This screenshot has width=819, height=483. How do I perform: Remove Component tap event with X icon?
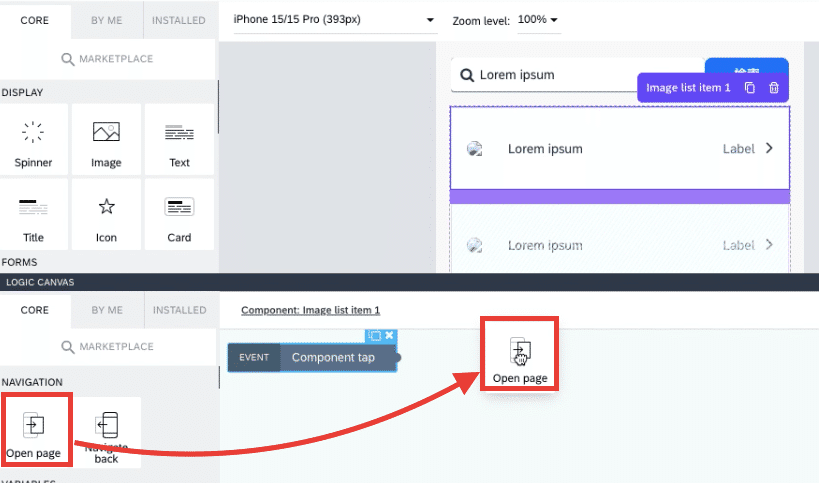(389, 335)
